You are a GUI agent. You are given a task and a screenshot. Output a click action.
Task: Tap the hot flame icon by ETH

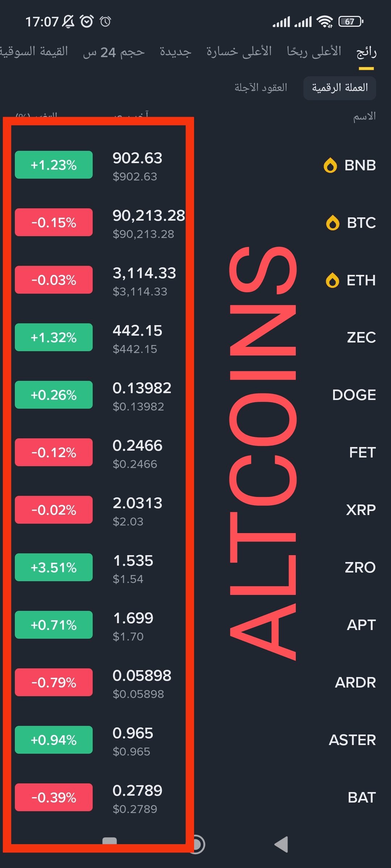tap(332, 280)
